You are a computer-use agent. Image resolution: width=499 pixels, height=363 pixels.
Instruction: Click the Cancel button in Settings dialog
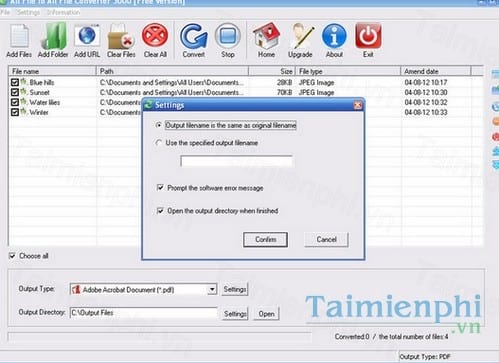tap(326, 240)
